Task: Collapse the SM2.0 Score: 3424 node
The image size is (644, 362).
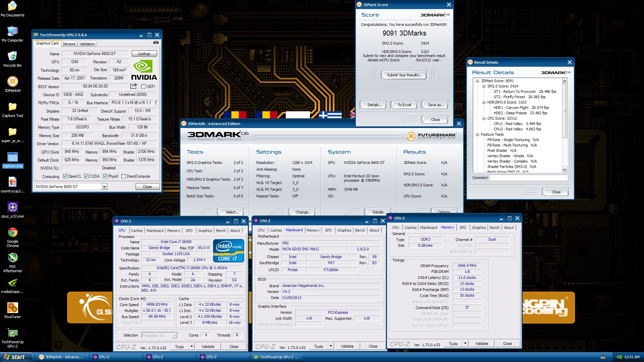Action: [484, 86]
